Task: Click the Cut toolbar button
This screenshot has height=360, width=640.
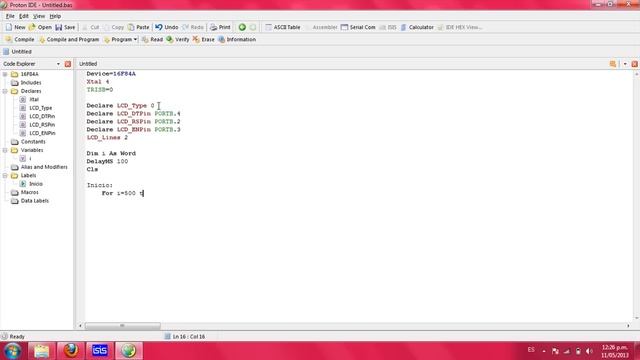Action: (91, 27)
